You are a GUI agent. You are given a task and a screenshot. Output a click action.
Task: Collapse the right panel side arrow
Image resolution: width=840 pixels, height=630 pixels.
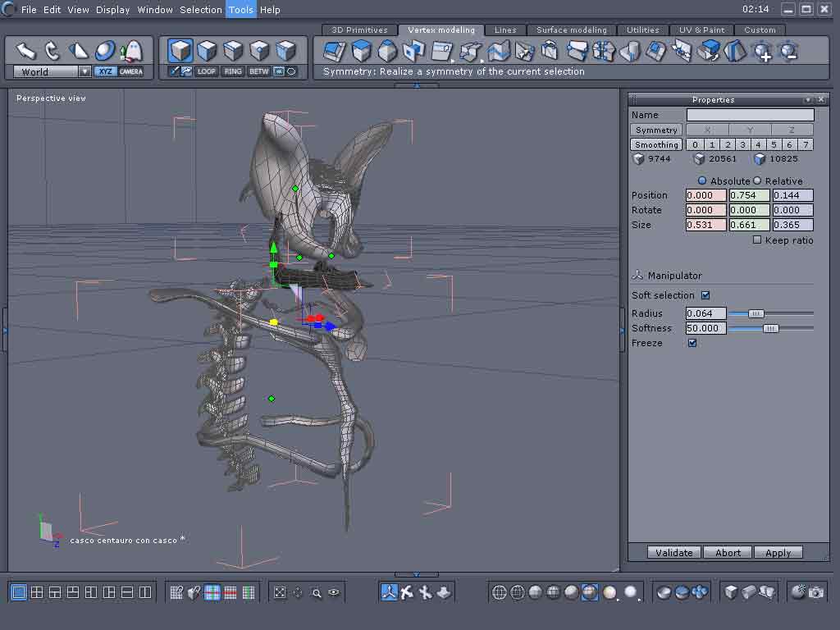(x=622, y=331)
